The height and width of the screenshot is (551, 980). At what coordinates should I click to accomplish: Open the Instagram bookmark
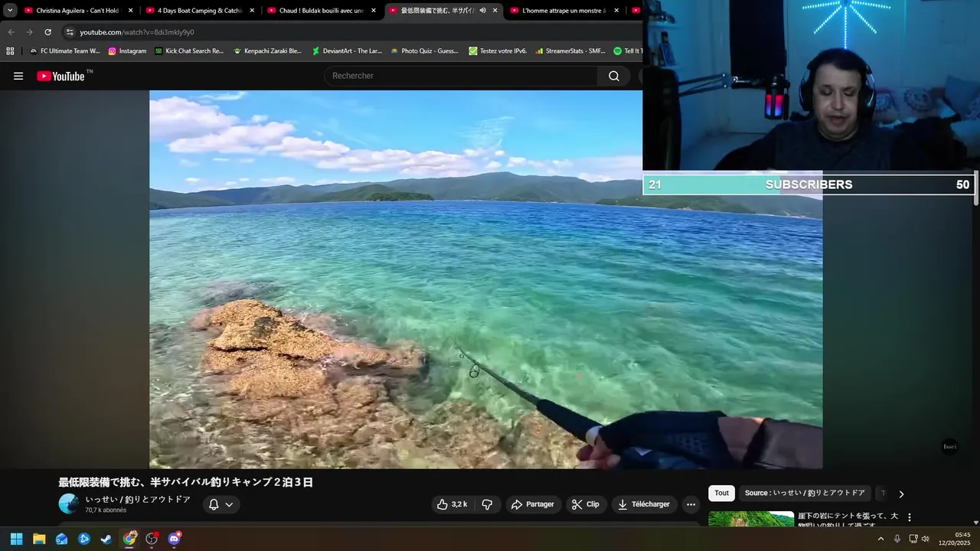tap(127, 51)
